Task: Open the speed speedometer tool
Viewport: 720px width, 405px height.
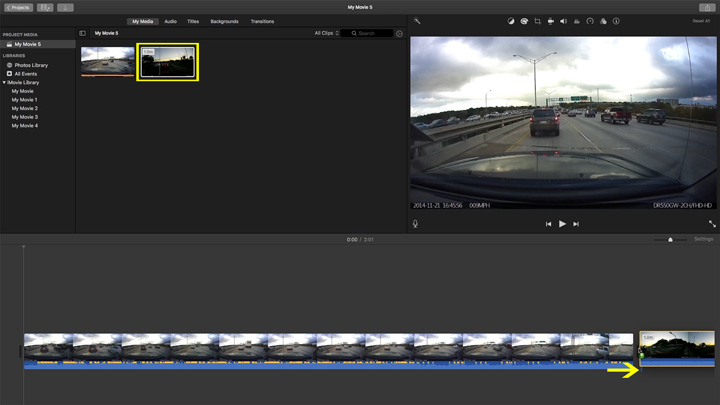Action: click(x=590, y=21)
